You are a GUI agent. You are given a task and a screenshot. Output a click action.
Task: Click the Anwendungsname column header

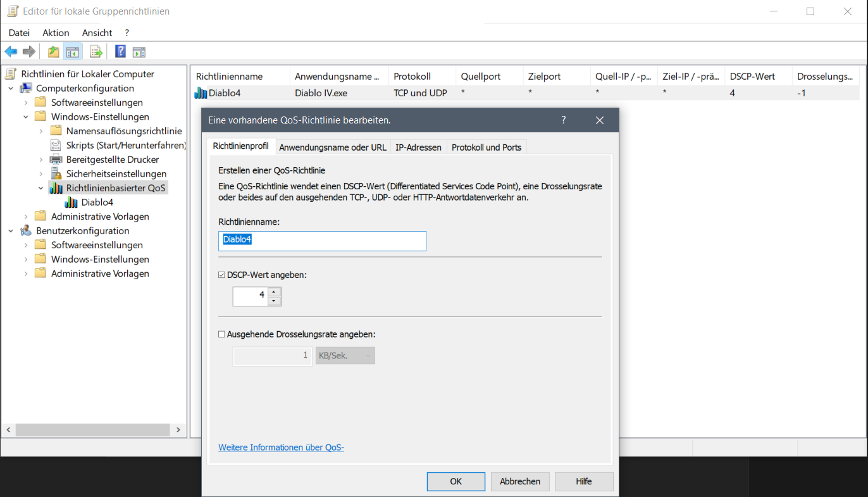pos(338,76)
